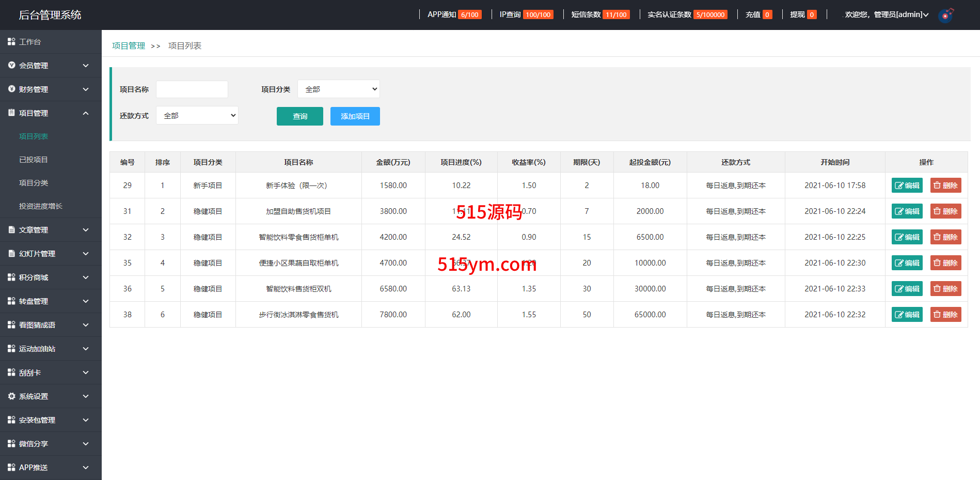This screenshot has width=980, height=480.
Task: Click the 文章管理 document icon in sidebar
Action: 11,230
